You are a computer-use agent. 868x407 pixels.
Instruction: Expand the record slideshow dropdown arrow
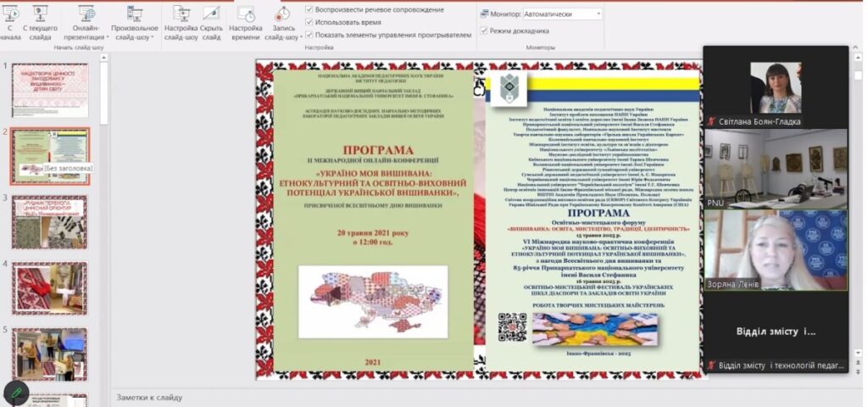[x=299, y=37]
